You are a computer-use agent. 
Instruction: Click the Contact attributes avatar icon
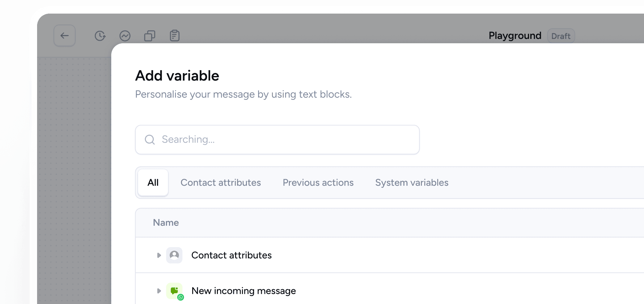(x=174, y=255)
